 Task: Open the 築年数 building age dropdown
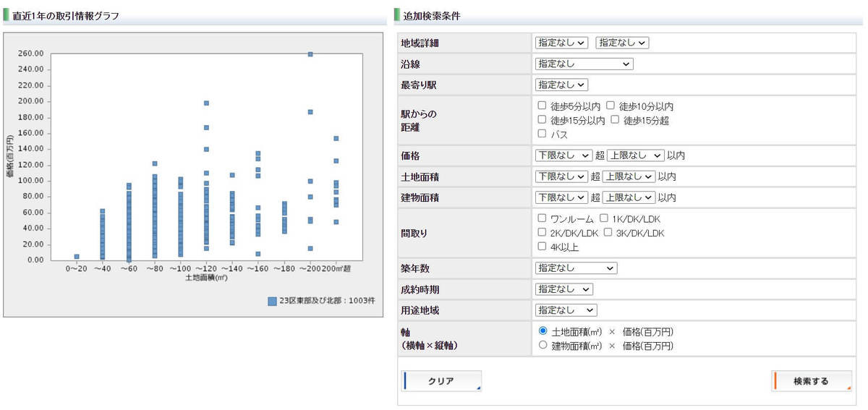click(x=576, y=268)
